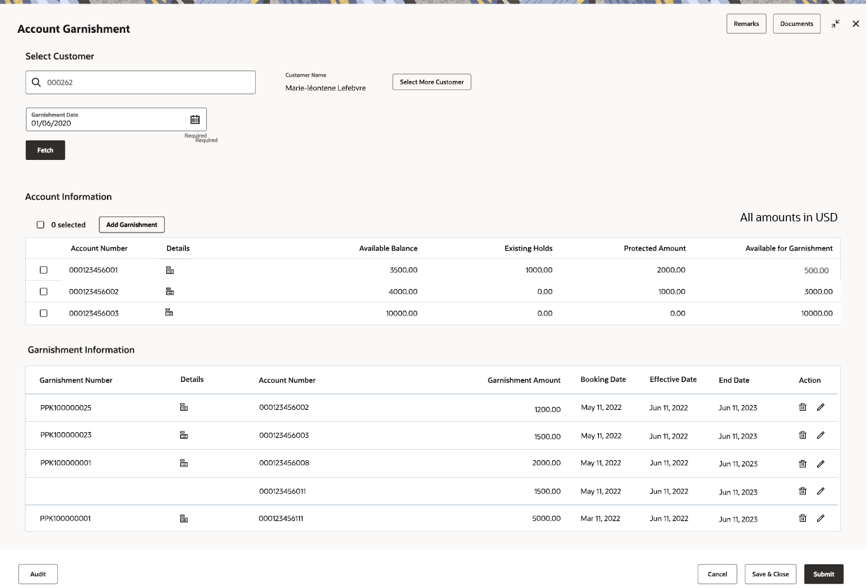The width and height of the screenshot is (868, 588).
Task: Check the box for account 000123456001
Action: tap(43, 270)
